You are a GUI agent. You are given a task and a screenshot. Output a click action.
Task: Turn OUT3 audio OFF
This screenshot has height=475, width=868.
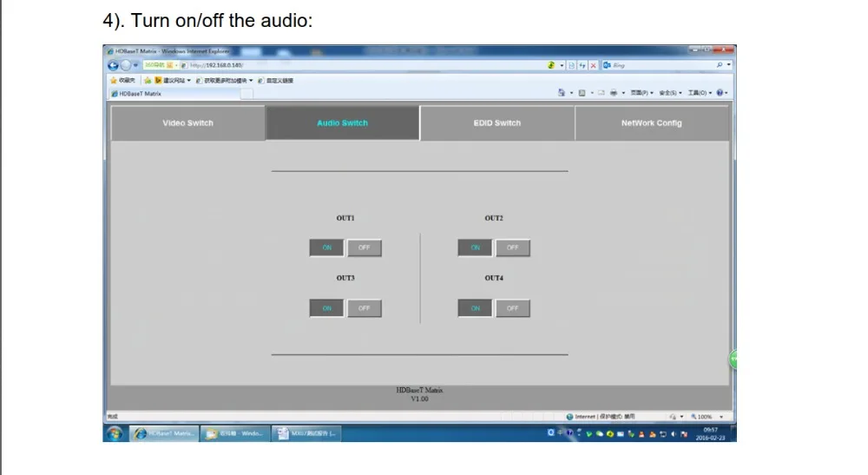pyautogui.click(x=365, y=308)
